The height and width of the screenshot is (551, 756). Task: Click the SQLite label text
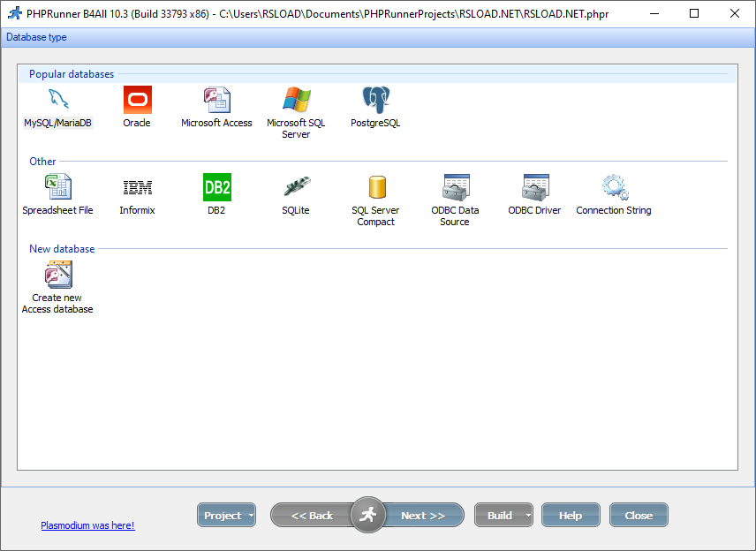point(296,210)
